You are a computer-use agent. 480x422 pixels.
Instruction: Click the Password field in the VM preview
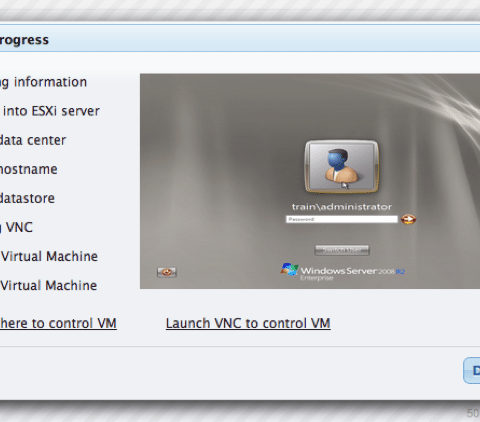[x=342, y=219]
